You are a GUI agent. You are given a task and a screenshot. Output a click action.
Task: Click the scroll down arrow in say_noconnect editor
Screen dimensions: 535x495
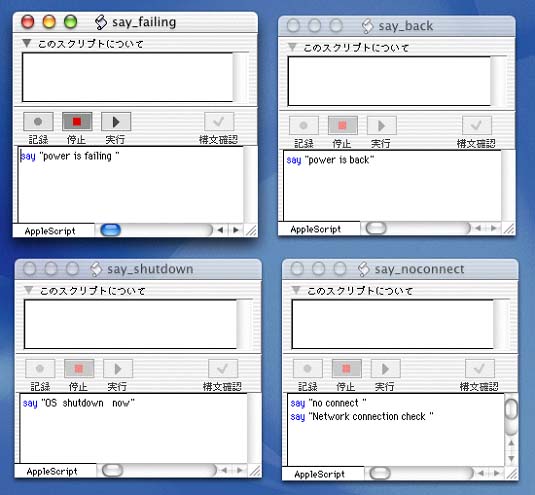[511, 458]
